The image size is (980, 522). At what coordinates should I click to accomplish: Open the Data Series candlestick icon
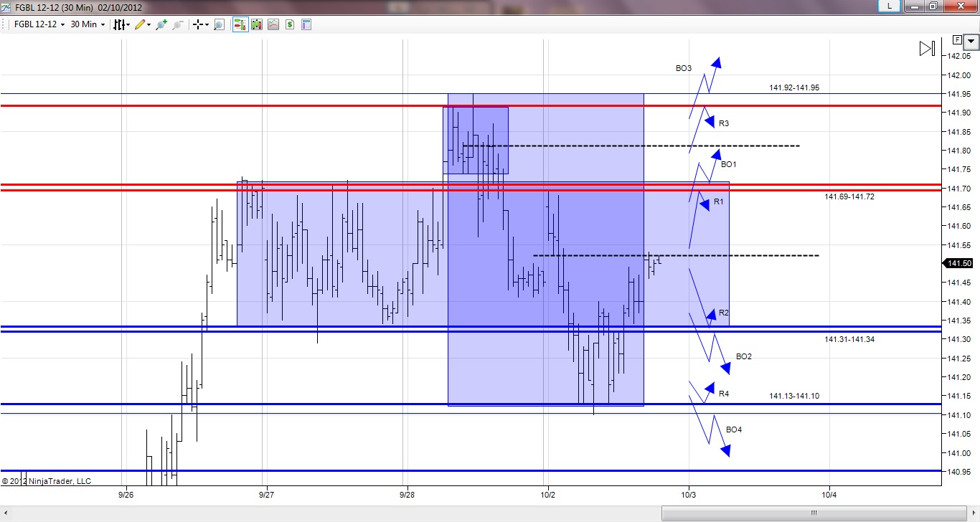pyautogui.click(x=256, y=24)
